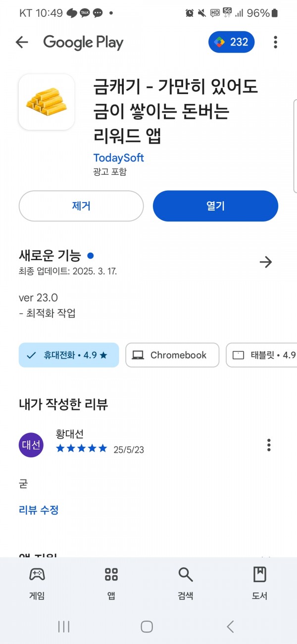Viewport: 297px width, 644px height.
Task: Tap the 제거 uninstall button
Action: pos(81,206)
